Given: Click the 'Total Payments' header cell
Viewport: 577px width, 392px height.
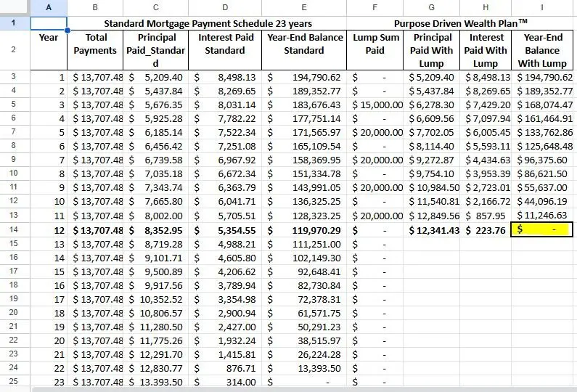Looking at the screenshot, I should click(95, 50).
